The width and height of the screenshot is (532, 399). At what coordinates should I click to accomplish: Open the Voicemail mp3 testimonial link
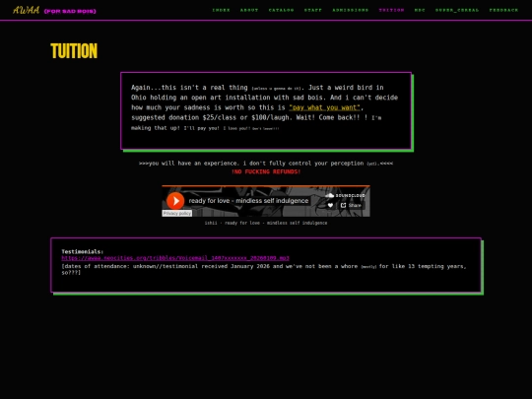pyautogui.click(x=175, y=258)
